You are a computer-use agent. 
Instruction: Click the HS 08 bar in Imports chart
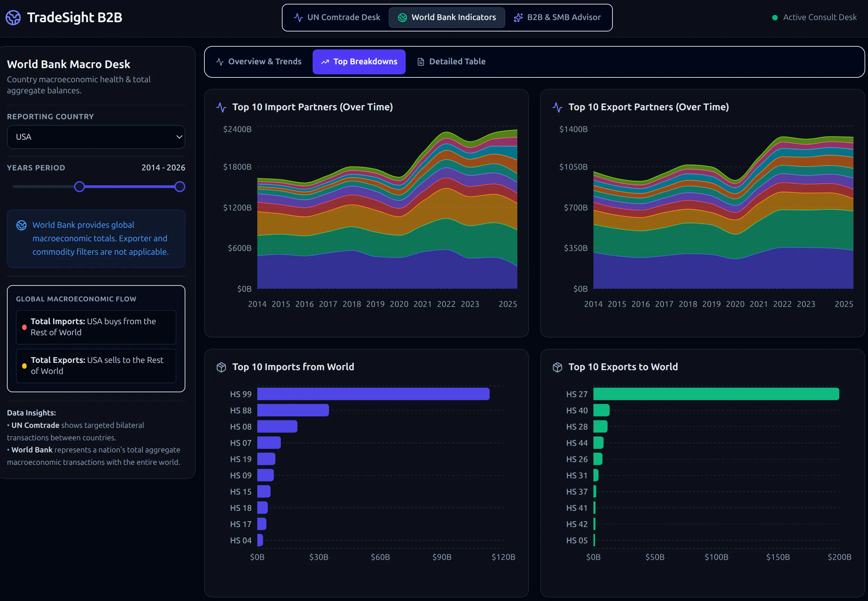click(x=277, y=427)
